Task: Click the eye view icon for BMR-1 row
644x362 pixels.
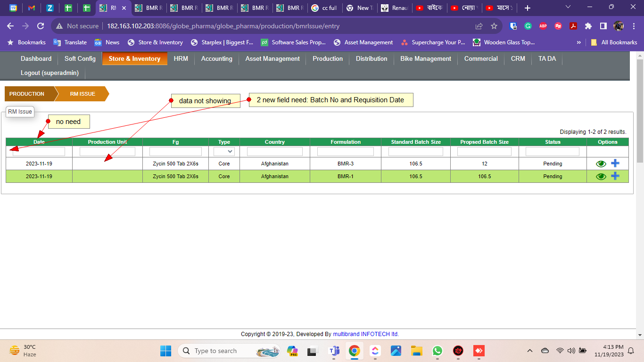Action: click(601, 176)
